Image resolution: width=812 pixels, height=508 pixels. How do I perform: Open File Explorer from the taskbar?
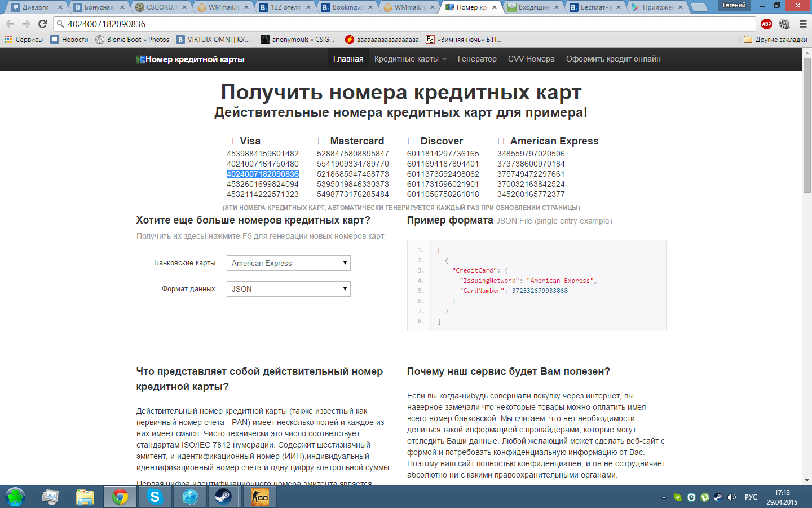[85, 497]
